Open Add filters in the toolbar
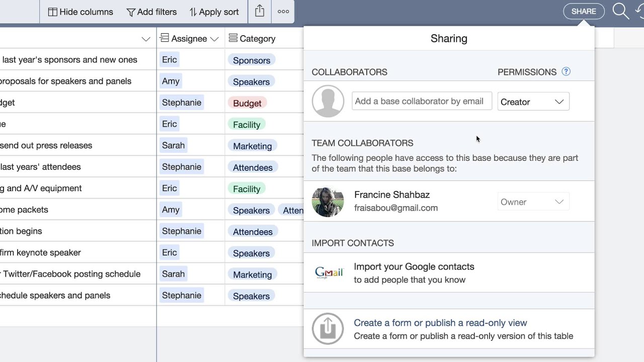Viewport: 644px width, 362px height. [151, 12]
